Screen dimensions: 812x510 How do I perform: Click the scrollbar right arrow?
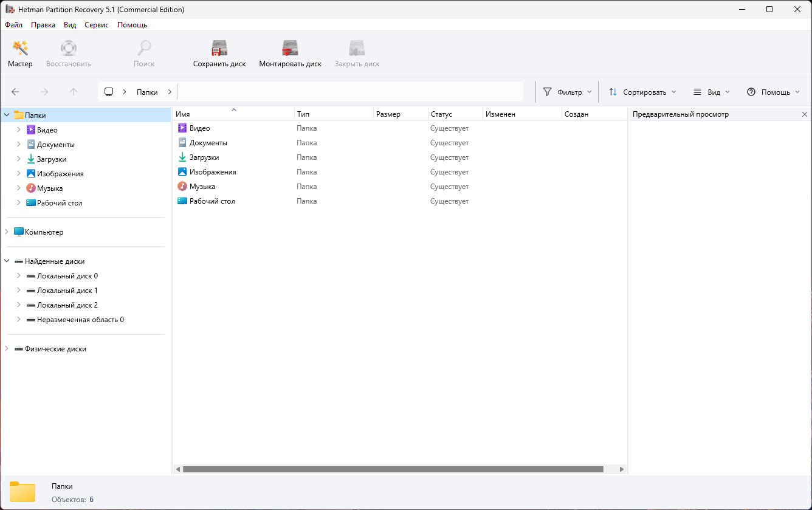[621, 469]
